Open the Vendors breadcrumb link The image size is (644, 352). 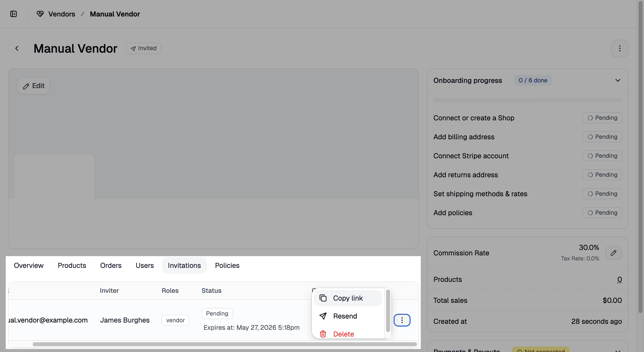[62, 14]
